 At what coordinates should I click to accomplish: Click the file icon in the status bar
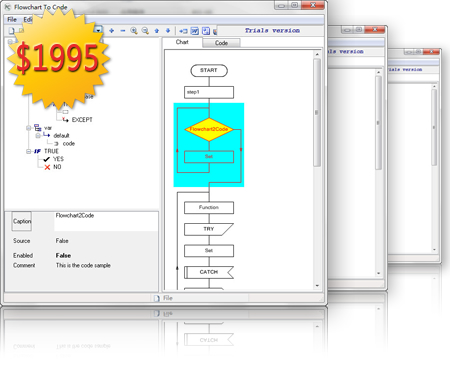157,298
